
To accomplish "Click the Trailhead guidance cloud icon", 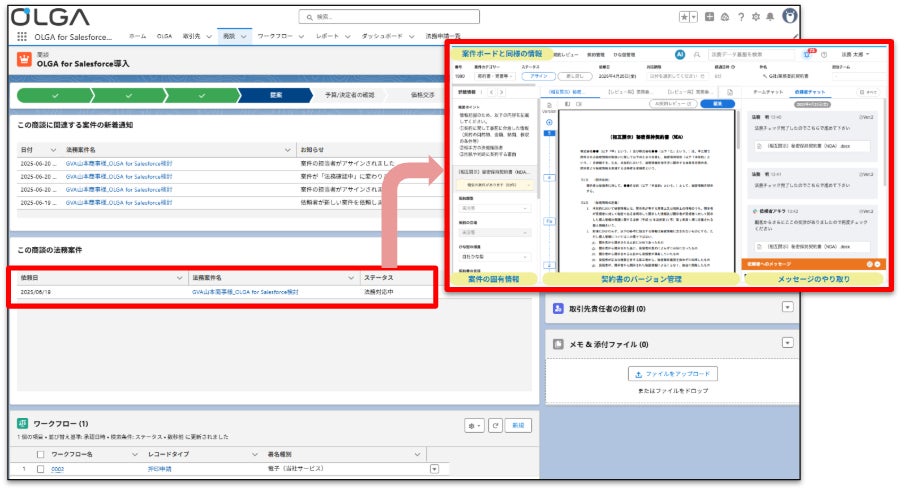I will [x=725, y=17].
